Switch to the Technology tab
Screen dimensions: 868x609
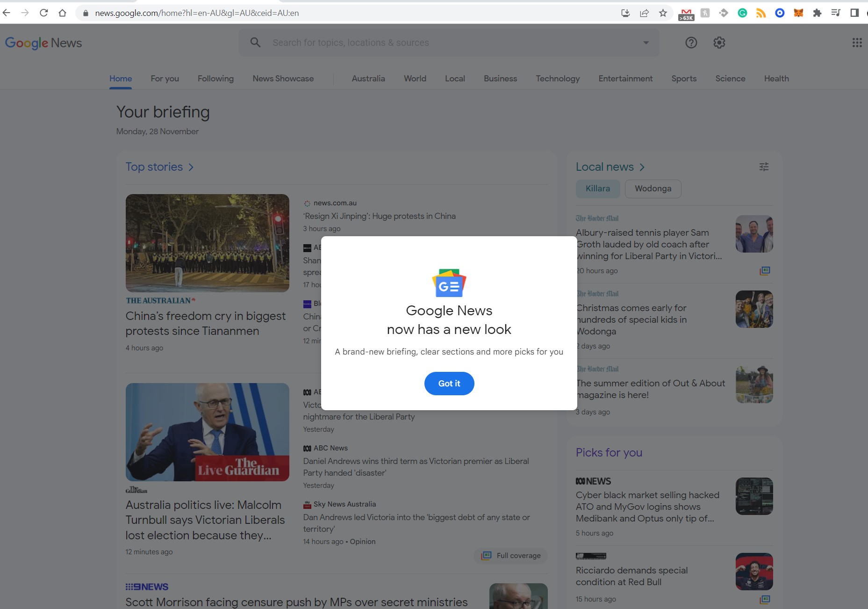click(x=558, y=79)
